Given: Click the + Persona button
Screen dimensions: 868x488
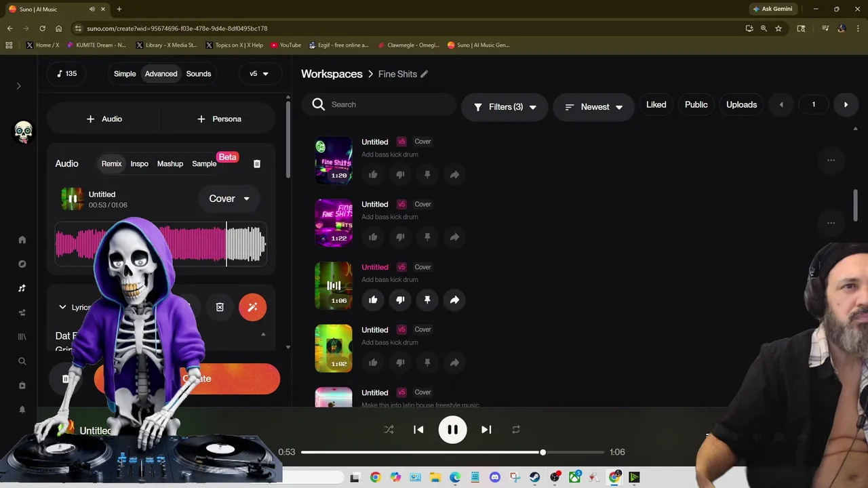Looking at the screenshot, I should [x=218, y=119].
